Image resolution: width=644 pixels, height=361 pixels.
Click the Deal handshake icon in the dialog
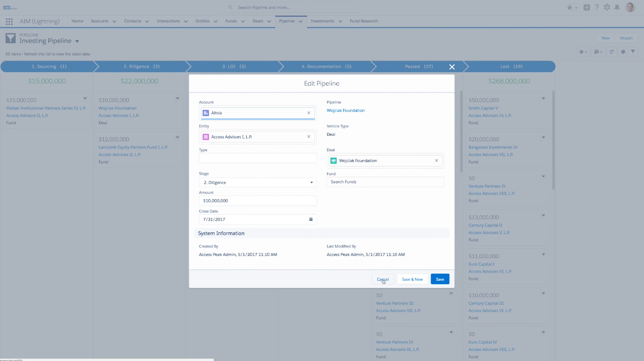tap(334, 161)
